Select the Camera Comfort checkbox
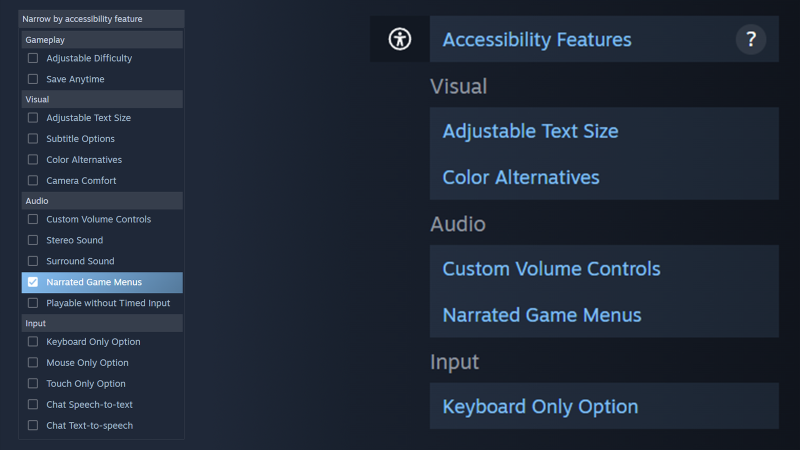The image size is (800, 450). point(33,181)
